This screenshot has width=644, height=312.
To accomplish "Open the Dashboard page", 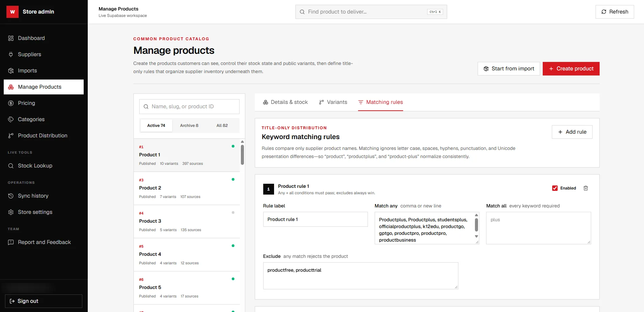I will (44, 38).
